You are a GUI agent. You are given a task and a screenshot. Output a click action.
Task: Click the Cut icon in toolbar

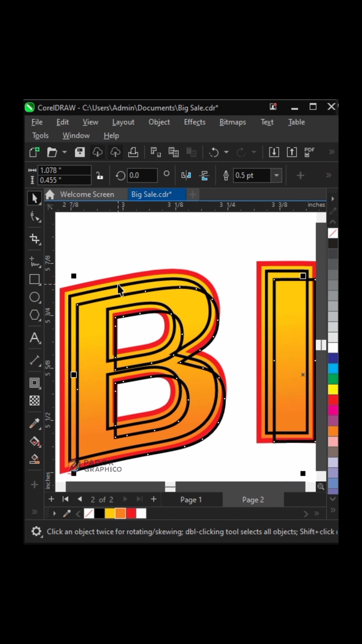[156, 152]
